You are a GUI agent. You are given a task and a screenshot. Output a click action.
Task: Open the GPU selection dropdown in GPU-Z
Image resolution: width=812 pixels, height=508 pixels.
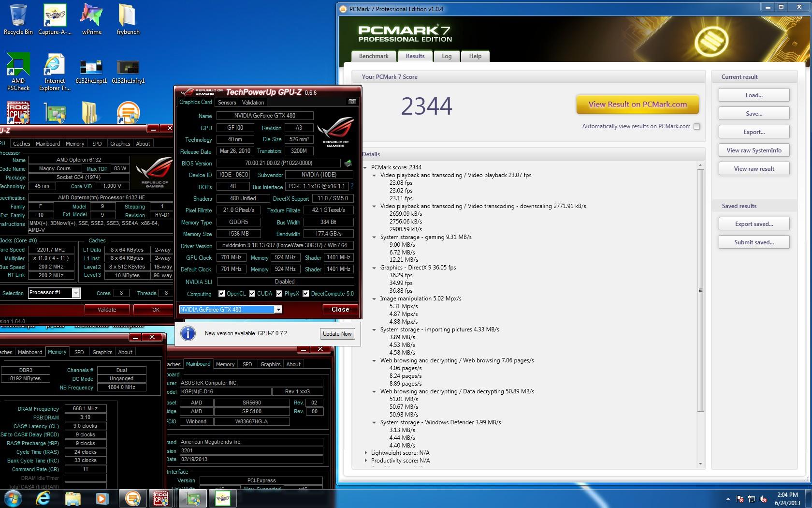278,309
